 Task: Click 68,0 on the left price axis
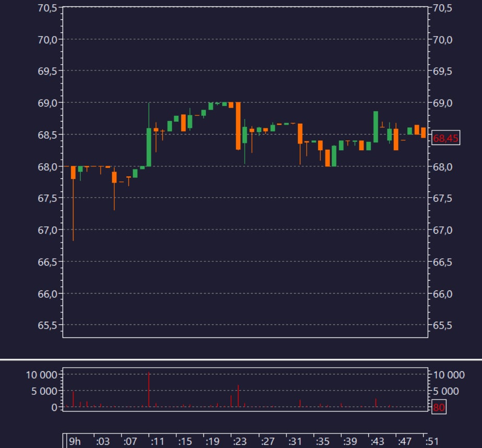(x=47, y=167)
